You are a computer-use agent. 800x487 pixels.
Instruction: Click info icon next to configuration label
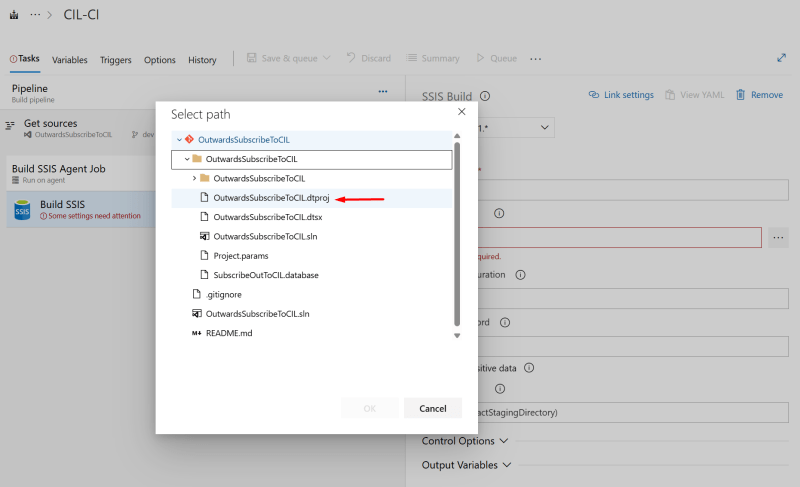pos(520,275)
